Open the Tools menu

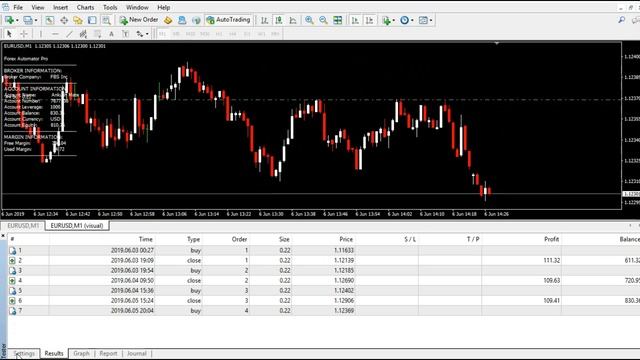[x=110, y=7]
